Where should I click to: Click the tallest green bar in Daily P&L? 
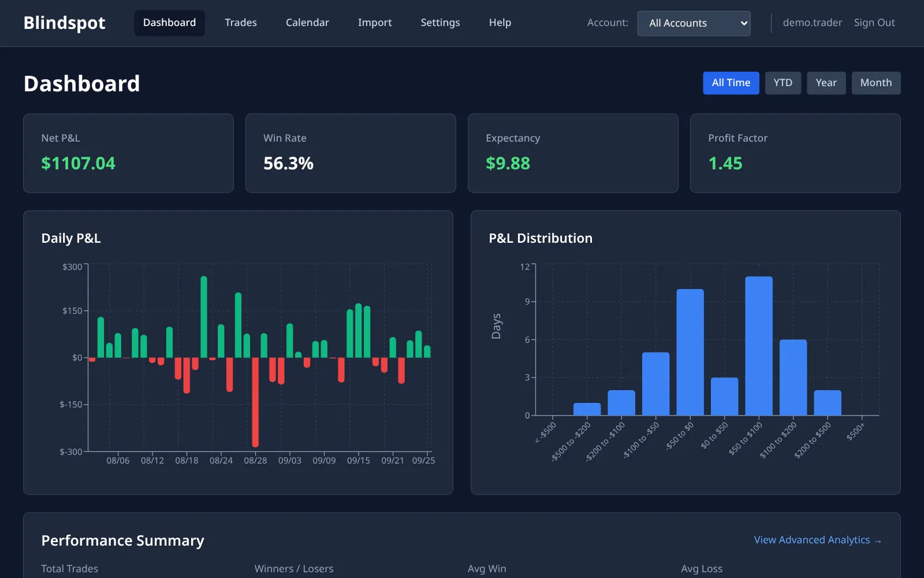[x=204, y=317]
